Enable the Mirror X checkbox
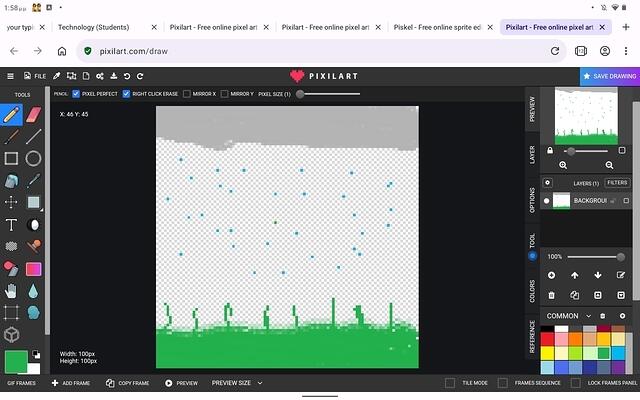Viewport: 640px width, 400px height. pyautogui.click(x=187, y=94)
